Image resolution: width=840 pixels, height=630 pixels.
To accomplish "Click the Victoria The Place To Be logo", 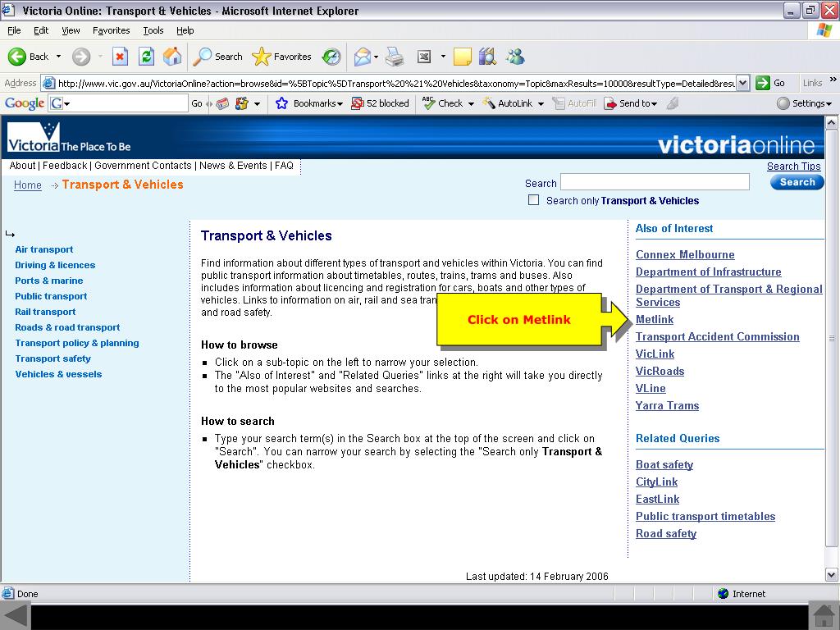I will click(69, 137).
